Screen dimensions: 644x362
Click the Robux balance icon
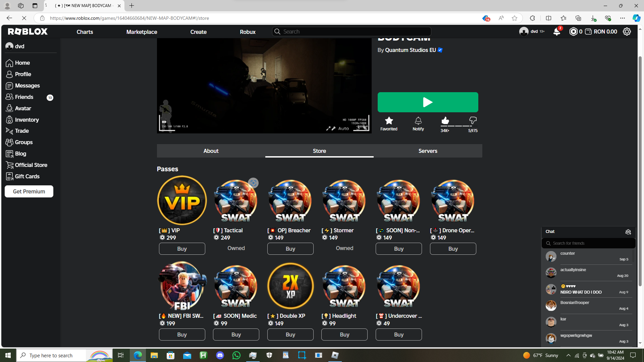pos(573,32)
